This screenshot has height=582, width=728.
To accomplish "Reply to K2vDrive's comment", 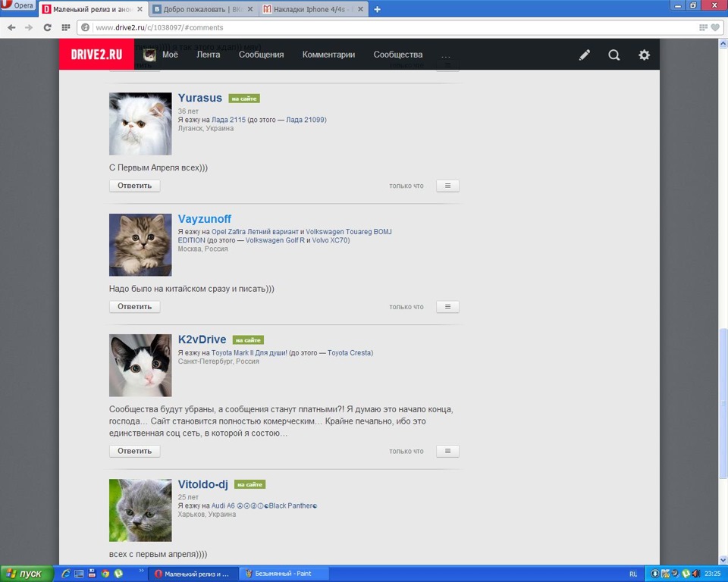I will (x=135, y=451).
